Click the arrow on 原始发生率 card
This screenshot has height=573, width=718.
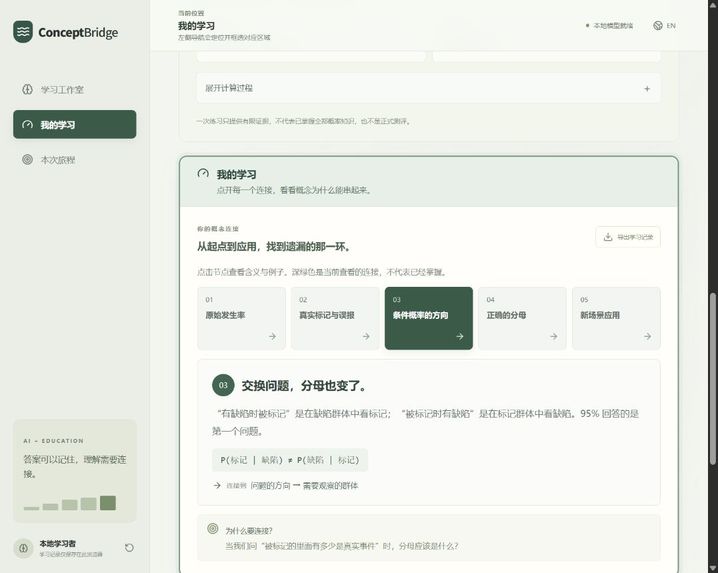click(272, 336)
